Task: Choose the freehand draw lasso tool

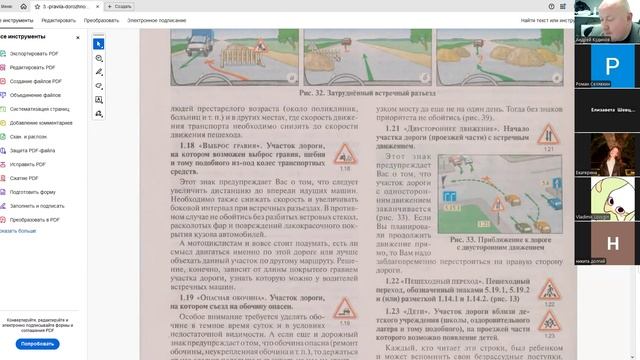Action: tap(99, 86)
